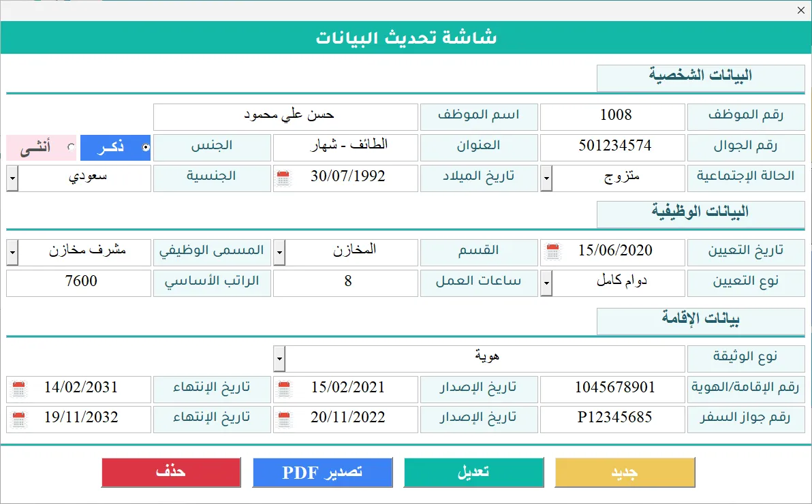The image size is (812, 504).
Task: Expand the نوع التعيين dropdown showing دوام كامل
Action: click(546, 283)
